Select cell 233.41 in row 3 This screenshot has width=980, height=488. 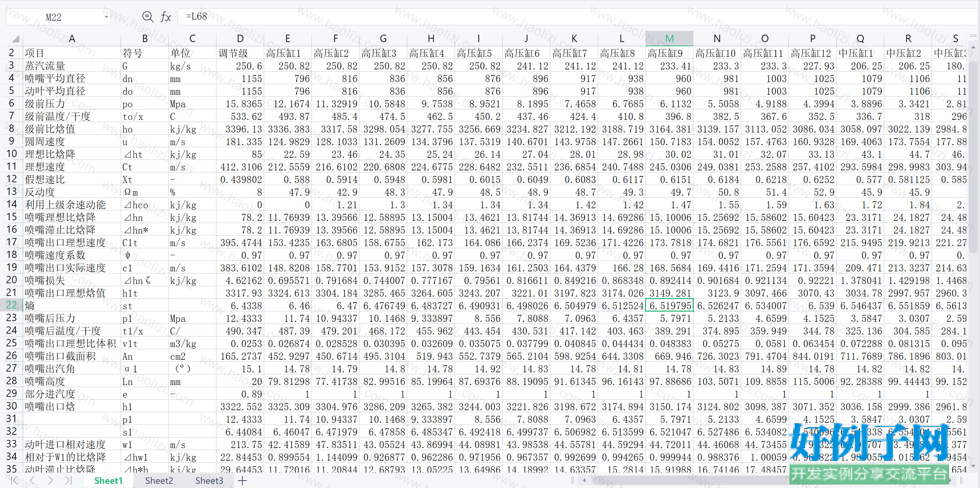coord(669,66)
